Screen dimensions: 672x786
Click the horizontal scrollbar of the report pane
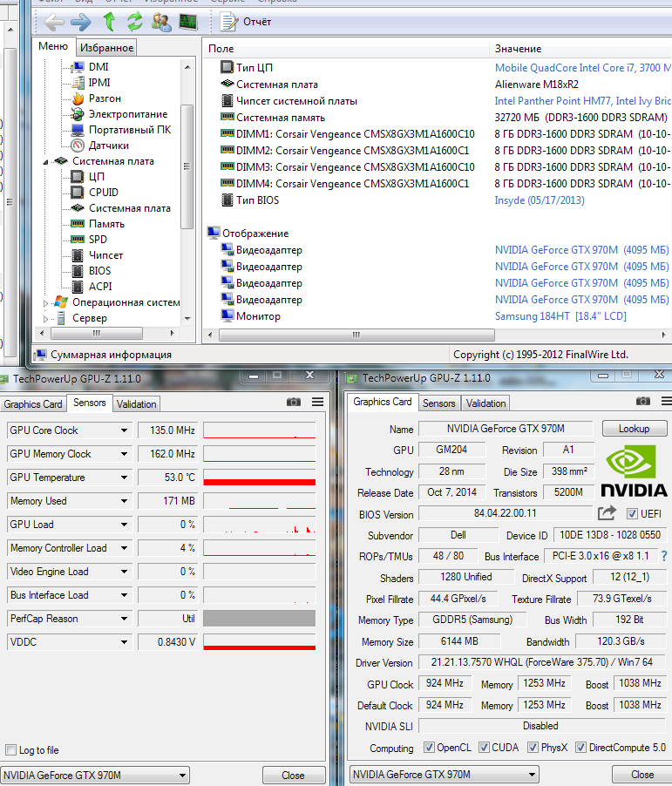(356, 335)
